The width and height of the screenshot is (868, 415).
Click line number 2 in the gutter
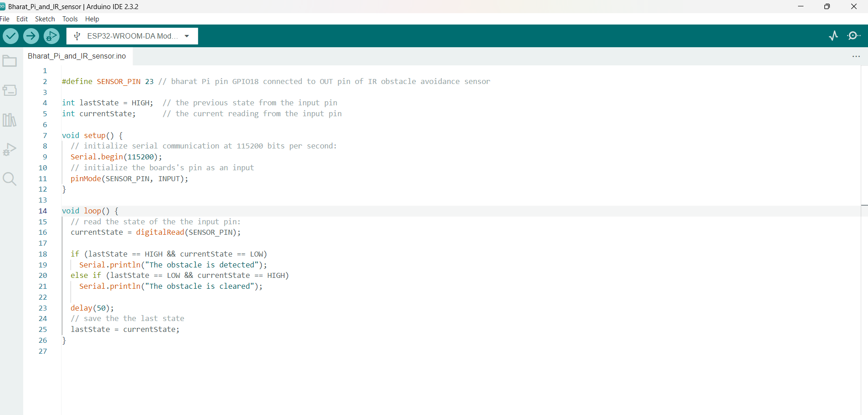45,82
